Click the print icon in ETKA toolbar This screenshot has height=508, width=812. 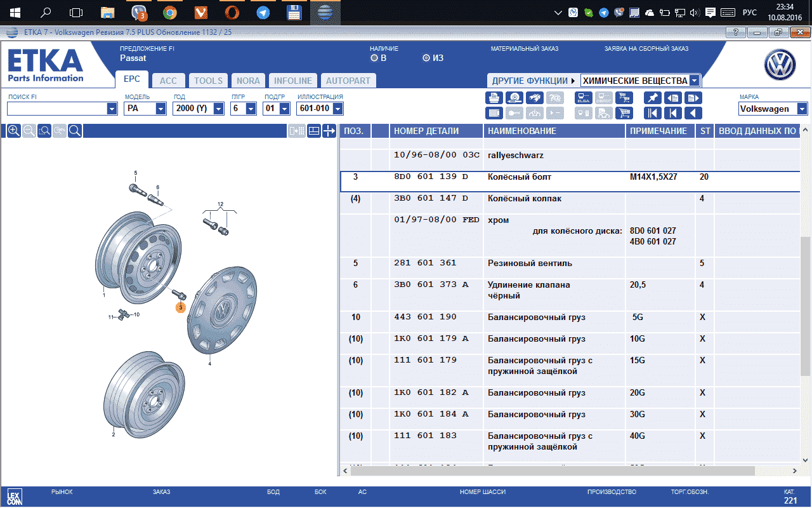(495, 98)
